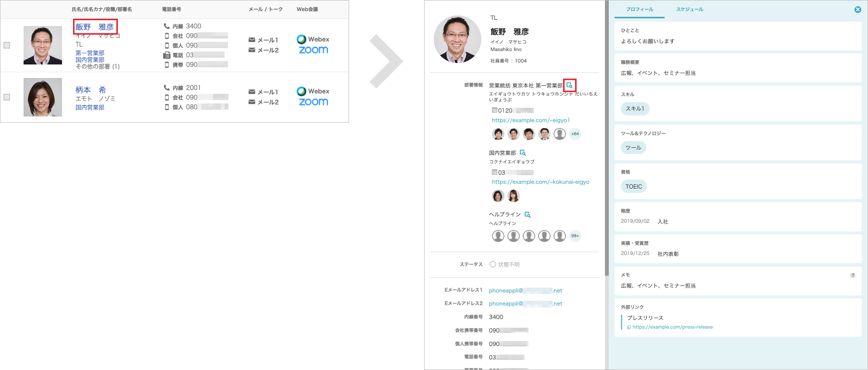Open the press-release external link
Image resolution: width=868 pixels, height=370 pixels.
pos(672,327)
